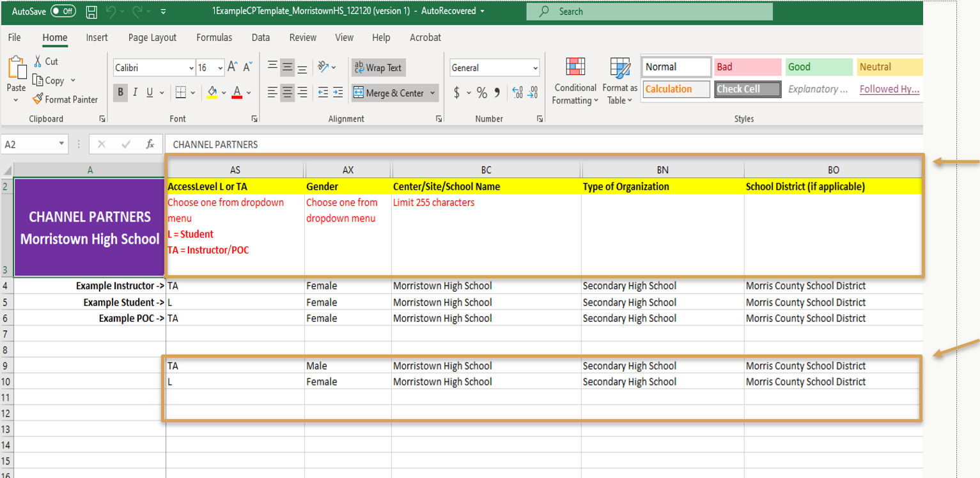Toggle bold formatting
The image size is (980, 478).
[x=120, y=93]
